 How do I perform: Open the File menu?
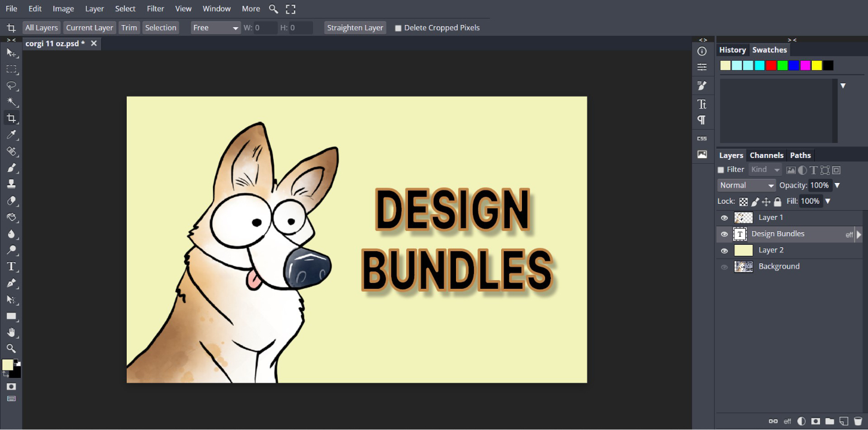(12, 9)
